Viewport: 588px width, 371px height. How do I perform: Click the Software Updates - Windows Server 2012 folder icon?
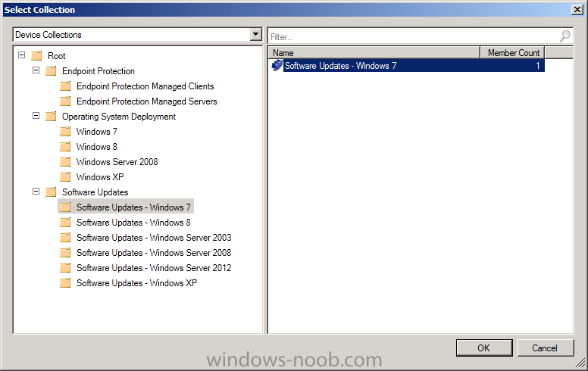pos(65,267)
